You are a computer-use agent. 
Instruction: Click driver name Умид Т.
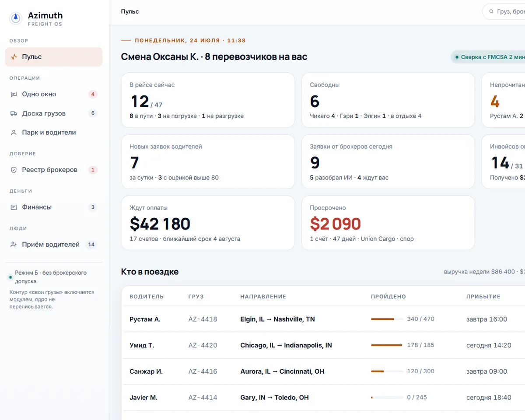click(x=142, y=346)
